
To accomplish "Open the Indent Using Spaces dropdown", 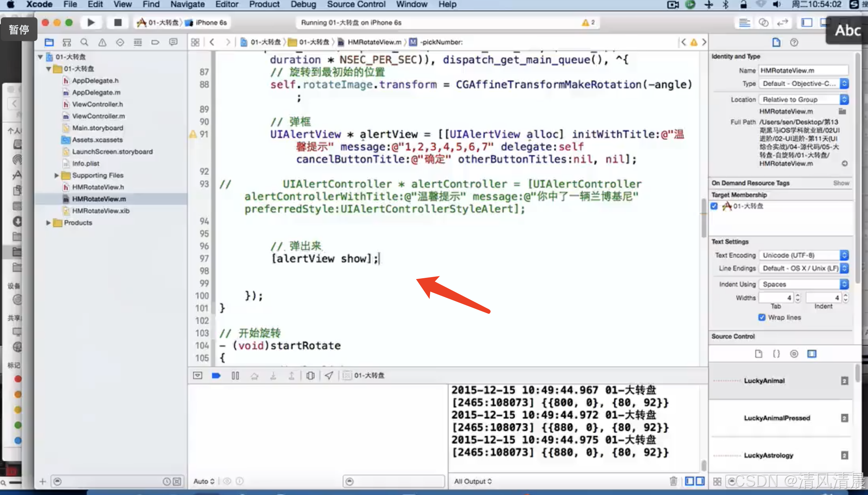I will tap(803, 284).
